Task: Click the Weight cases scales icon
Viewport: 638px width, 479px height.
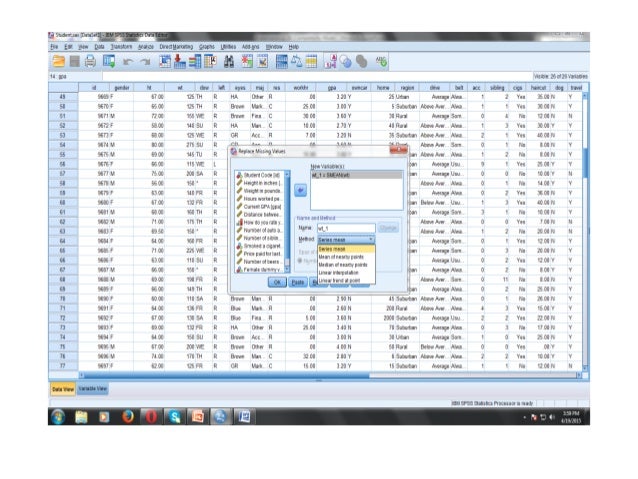Action: [x=296, y=61]
